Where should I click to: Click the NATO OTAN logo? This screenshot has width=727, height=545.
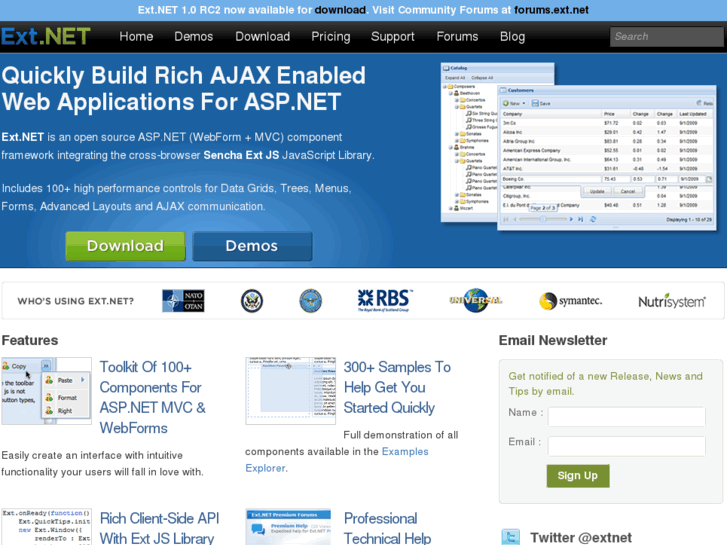[183, 301]
